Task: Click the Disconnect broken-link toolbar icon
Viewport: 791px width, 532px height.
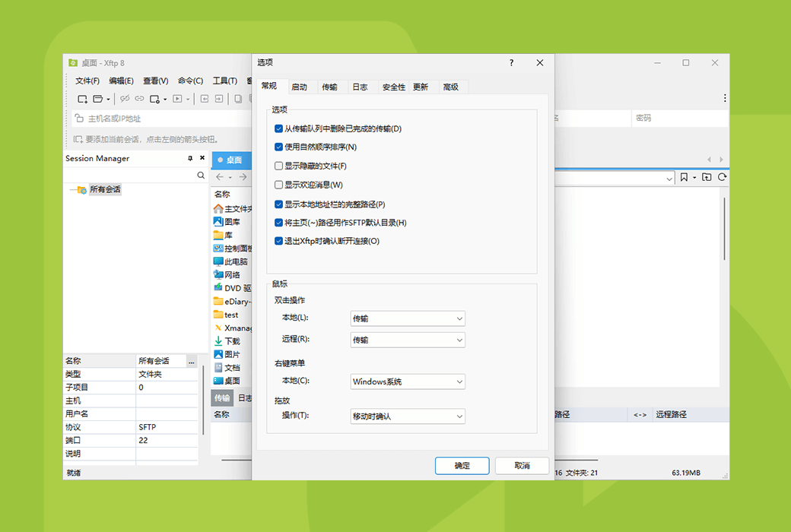Action: point(125,99)
